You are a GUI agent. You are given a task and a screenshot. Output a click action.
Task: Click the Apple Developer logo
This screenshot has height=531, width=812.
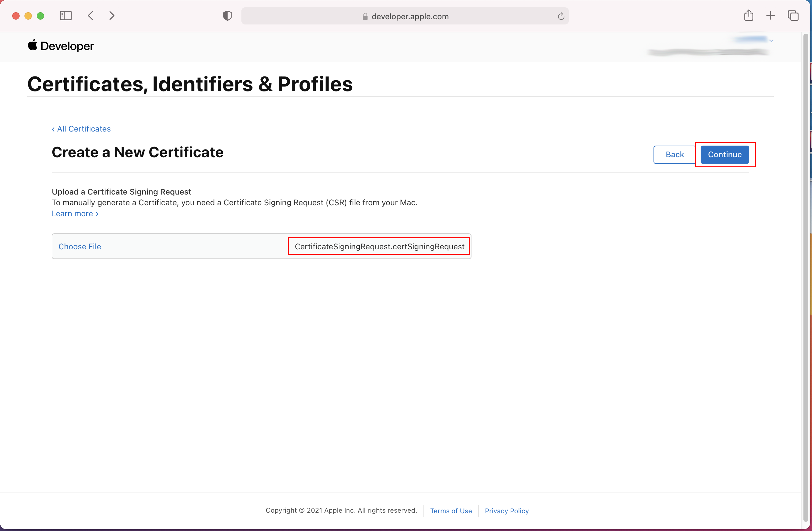(x=61, y=46)
